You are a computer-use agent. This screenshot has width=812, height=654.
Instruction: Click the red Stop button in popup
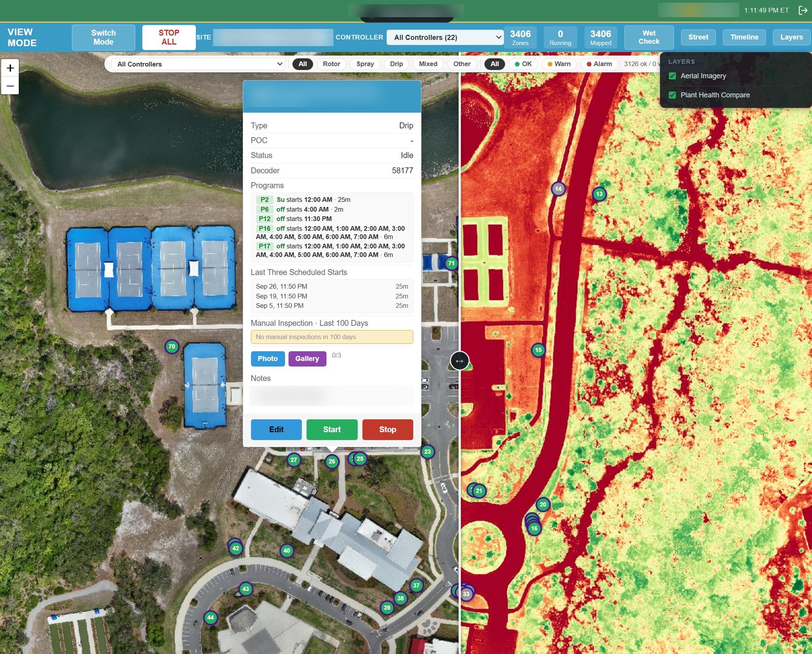tap(388, 430)
